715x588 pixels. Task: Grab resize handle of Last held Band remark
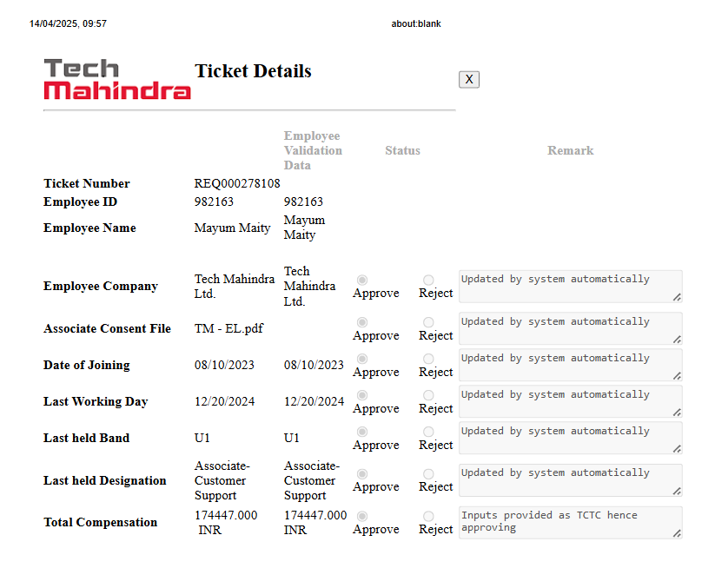677,448
